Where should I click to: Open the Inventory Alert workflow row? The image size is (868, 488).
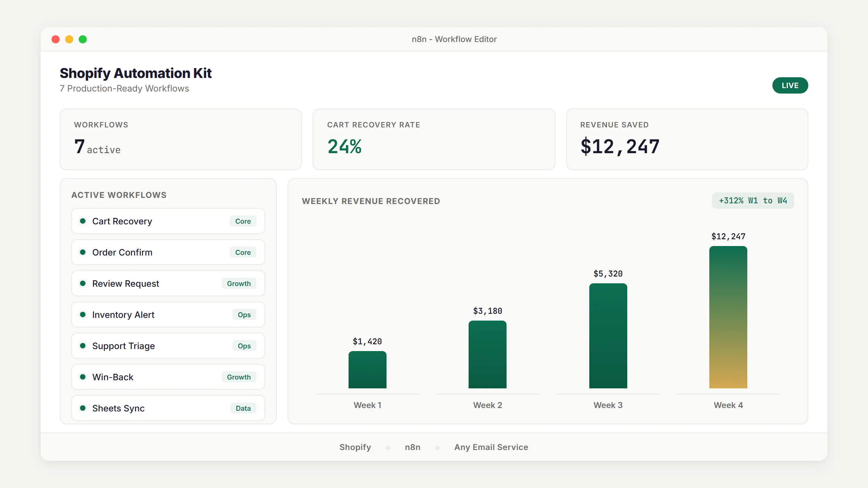click(x=168, y=314)
